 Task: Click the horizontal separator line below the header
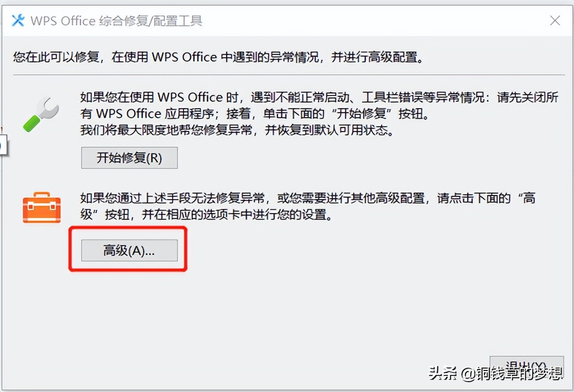[289, 74]
